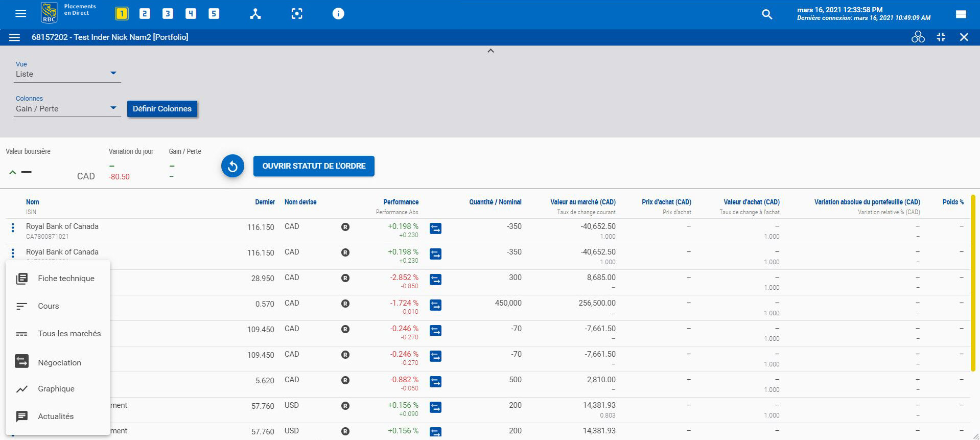The width and height of the screenshot is (980, 440).
Task: Select Actualités from context menu
Action: pos(58,416)
